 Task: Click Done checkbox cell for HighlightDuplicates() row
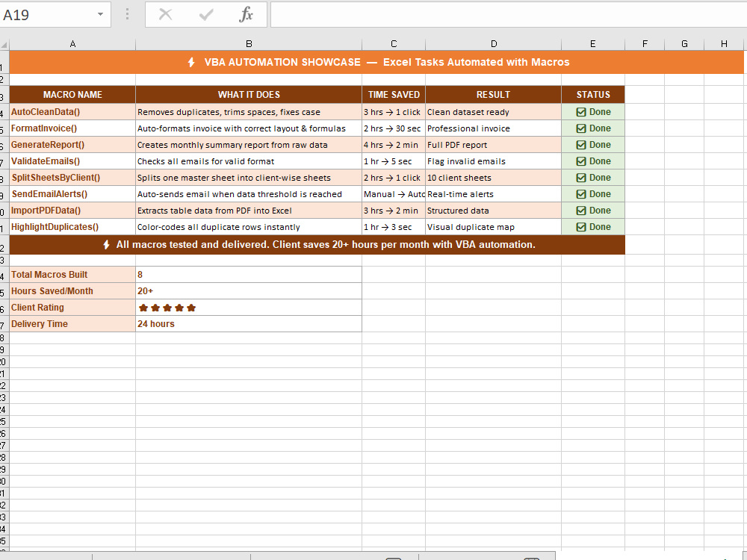point(593,227)
